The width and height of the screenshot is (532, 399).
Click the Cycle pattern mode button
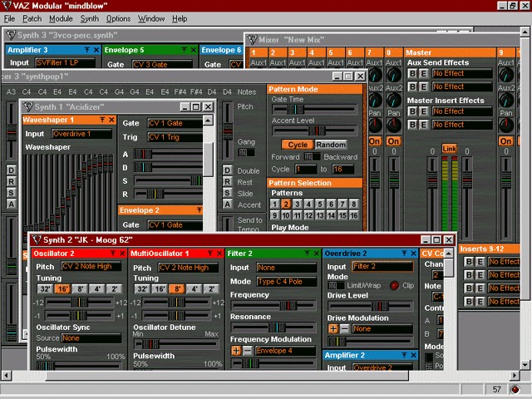[x=298, y=145]
